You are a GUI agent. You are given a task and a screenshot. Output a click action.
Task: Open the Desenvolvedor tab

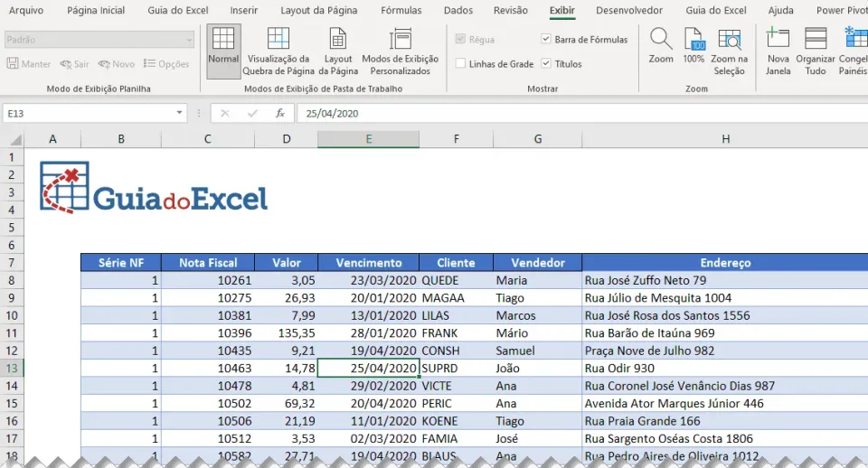pos(629,10)
